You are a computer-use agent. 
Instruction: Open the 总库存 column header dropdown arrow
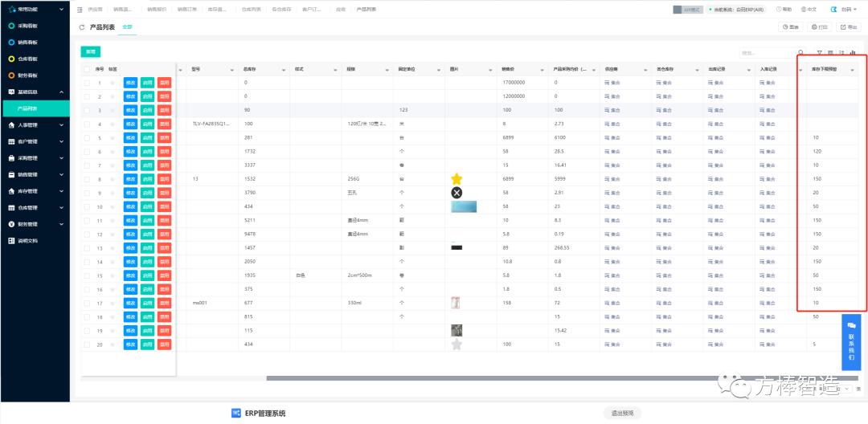coord(284,70)
